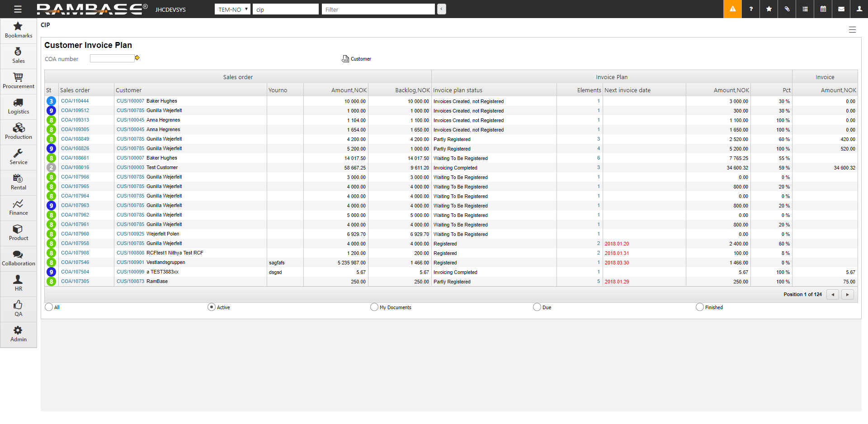Click the COA number input field

112,58
